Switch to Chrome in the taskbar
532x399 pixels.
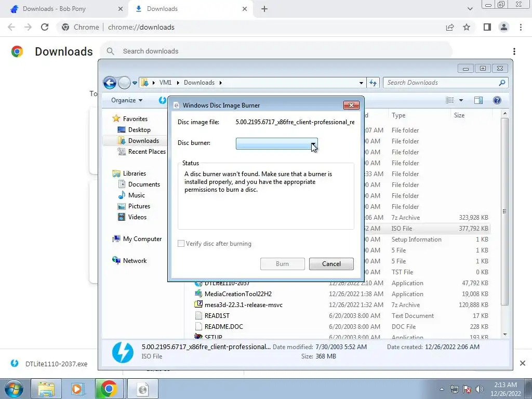[x=109, y=389]
